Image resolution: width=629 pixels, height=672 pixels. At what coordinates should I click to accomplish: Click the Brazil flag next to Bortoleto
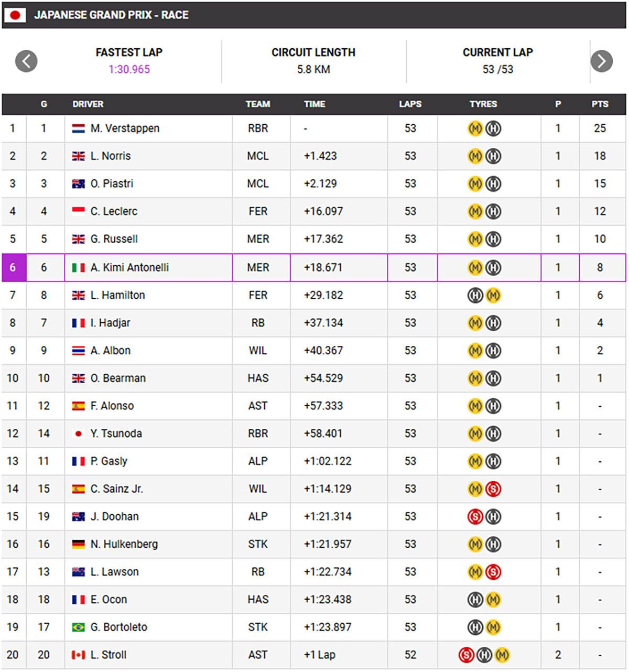click(x=78, y=627)
